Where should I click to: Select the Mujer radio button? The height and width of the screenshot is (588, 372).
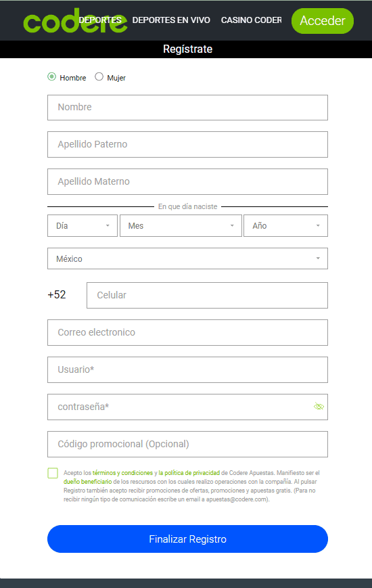click(x=99, y=77)
